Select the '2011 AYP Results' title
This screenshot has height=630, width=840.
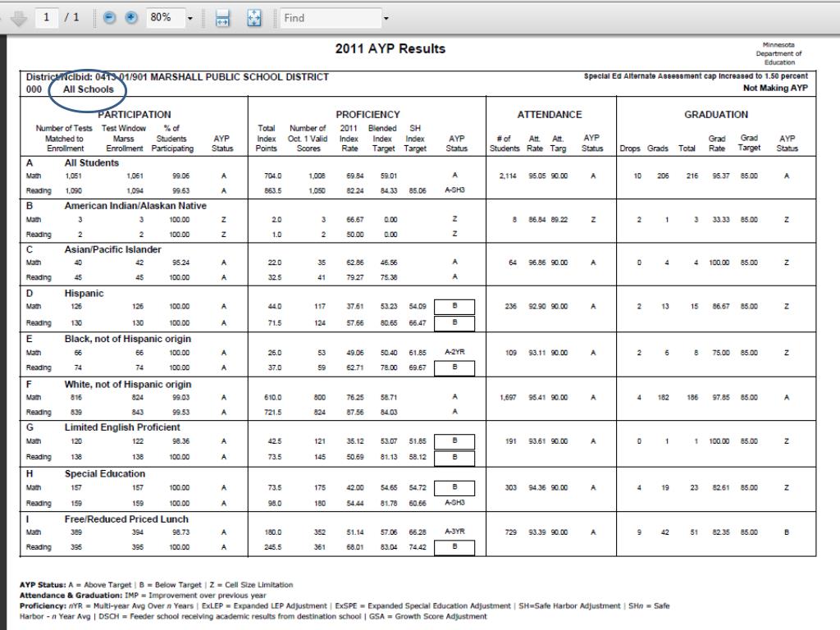[390, 48]
